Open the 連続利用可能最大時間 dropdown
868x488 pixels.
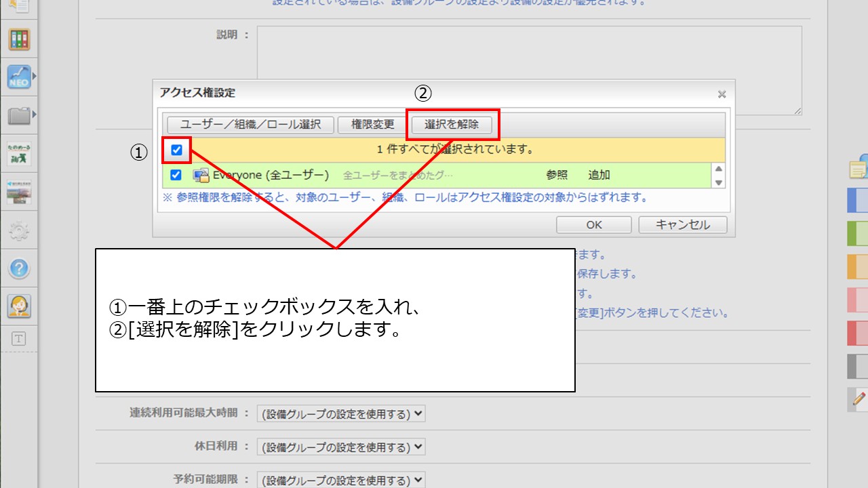(341, 413)
